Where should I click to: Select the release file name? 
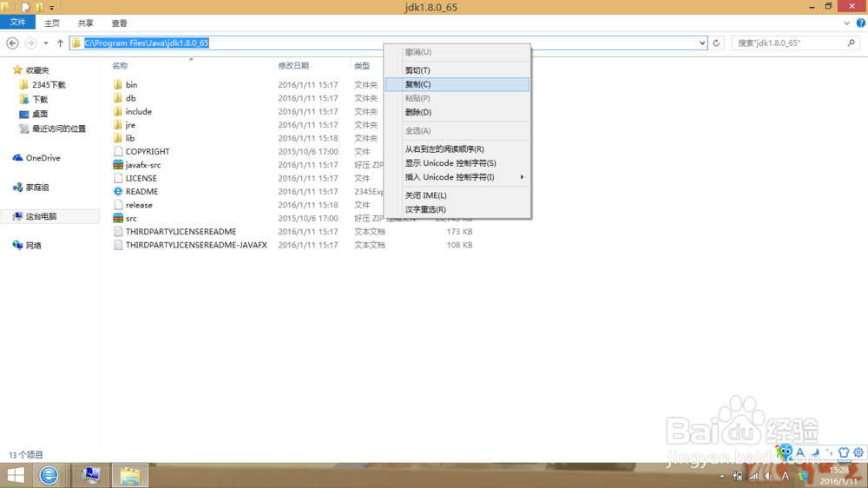(x=138, y=205)
